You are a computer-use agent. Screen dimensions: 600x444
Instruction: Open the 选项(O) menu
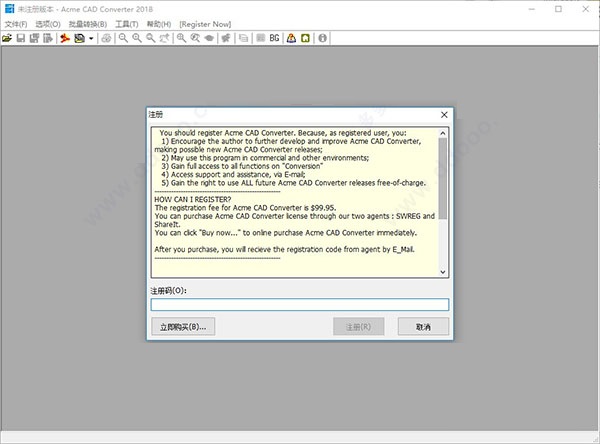(x=48, y=24)
